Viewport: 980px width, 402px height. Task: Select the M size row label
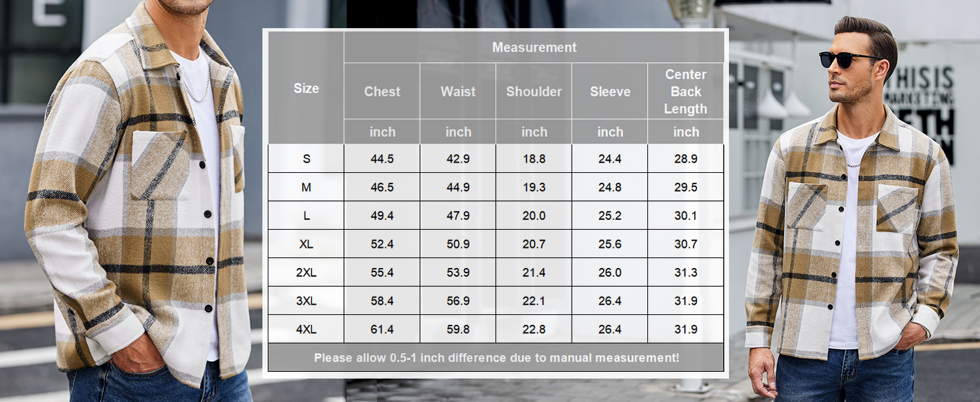306,188
